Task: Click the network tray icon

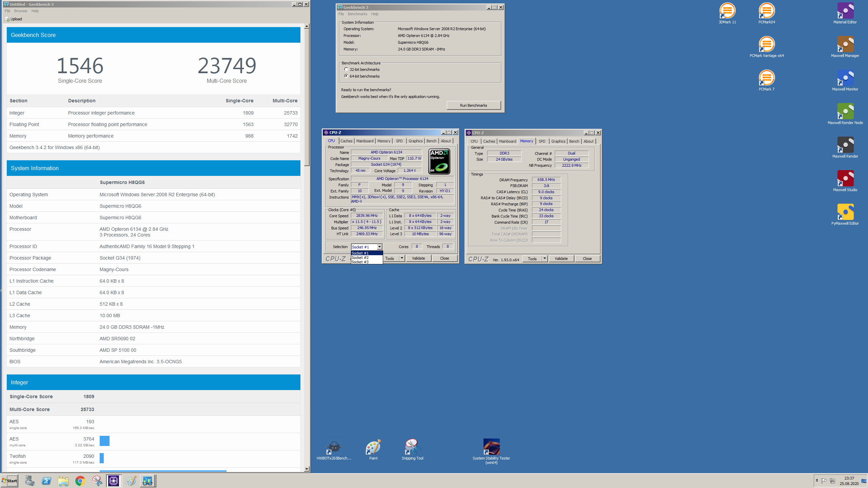Action: [832, 481]
